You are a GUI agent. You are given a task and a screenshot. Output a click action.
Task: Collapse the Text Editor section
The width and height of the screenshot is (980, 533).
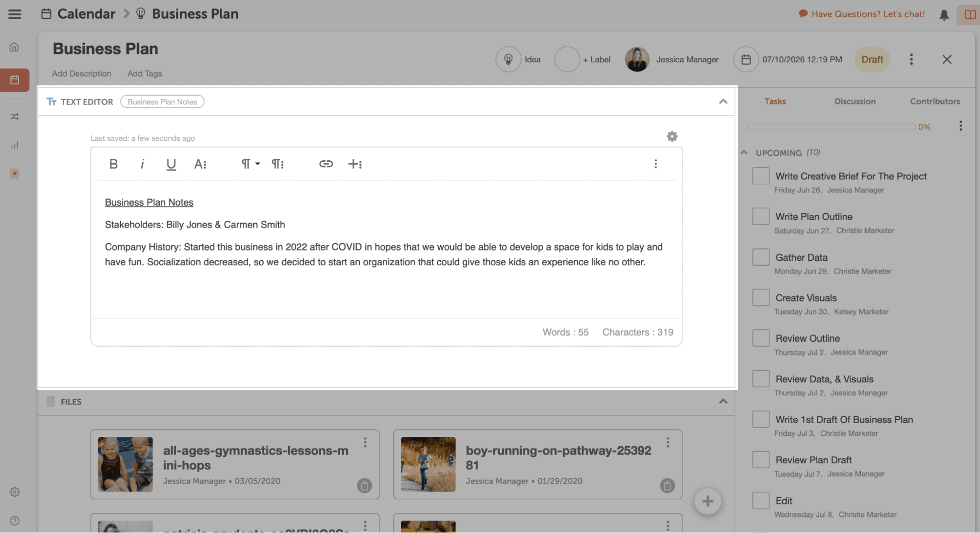(723, 102)
